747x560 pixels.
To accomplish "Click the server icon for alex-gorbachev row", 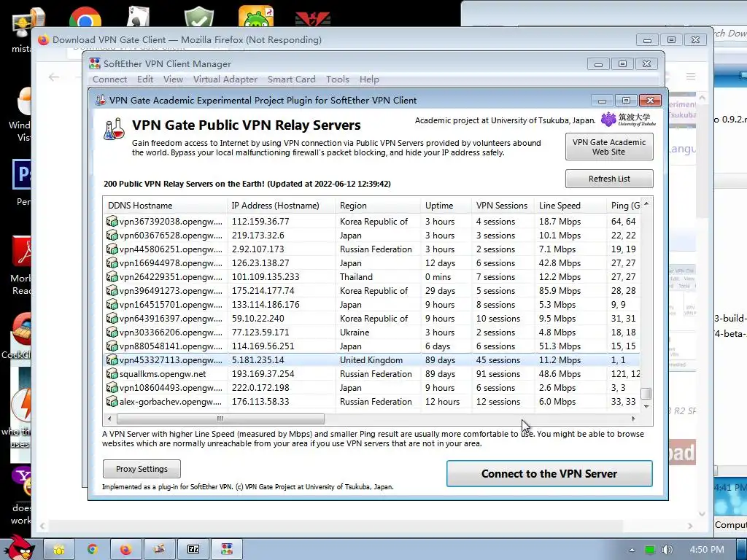I will pos(112,402).
